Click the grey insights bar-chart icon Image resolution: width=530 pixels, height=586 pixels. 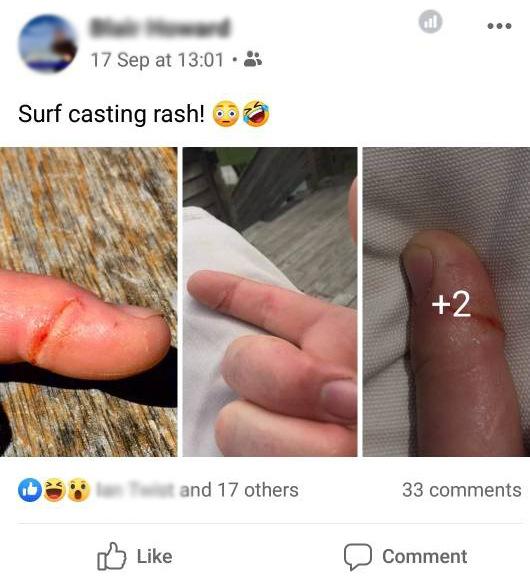click(x=430, y=21)
